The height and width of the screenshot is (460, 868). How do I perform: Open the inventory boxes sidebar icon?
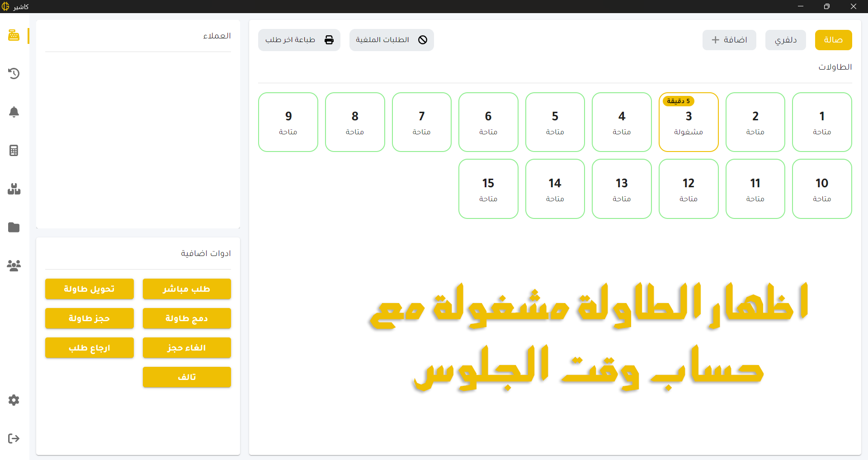point(14,189)
